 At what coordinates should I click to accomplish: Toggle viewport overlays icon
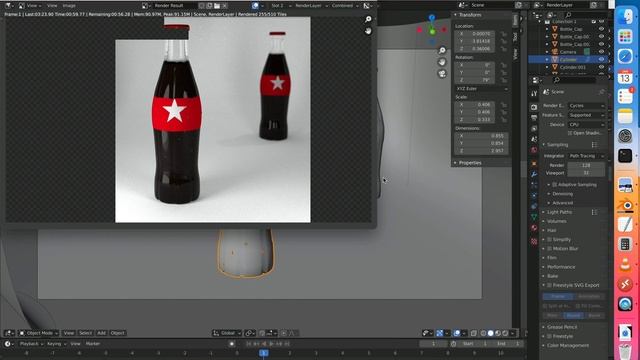[x=457, y=333]
